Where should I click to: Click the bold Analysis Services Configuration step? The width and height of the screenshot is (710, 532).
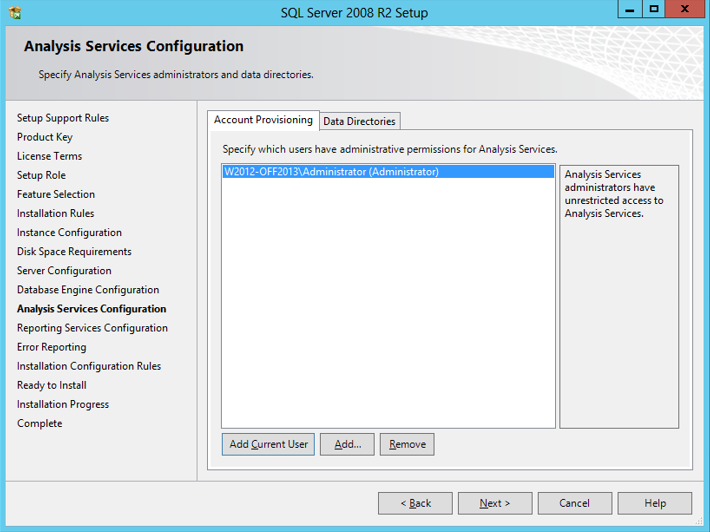(x=91, y=309)
